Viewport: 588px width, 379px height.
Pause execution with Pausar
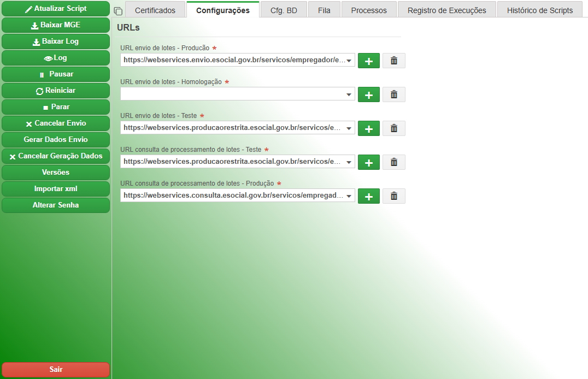[x=56, y=74]
